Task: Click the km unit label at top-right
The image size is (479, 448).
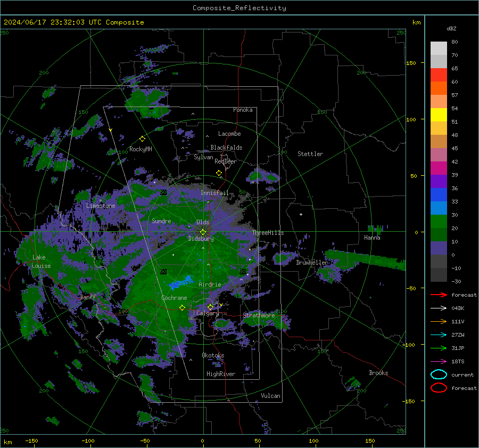Action: click(416, 22)
